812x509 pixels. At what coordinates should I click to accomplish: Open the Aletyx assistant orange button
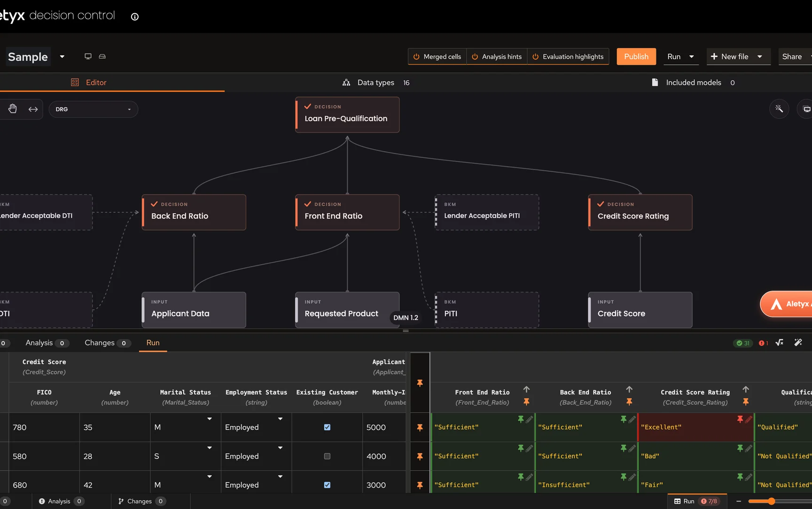click(x=787, y=304)
